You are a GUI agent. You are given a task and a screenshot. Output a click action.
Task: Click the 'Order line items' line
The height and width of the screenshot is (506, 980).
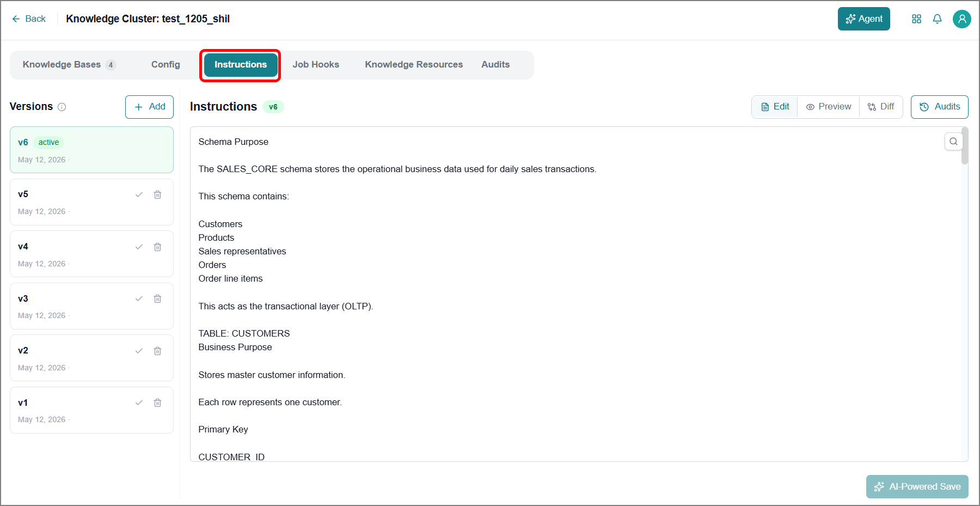pyautogui.click(x=230, y=278)
